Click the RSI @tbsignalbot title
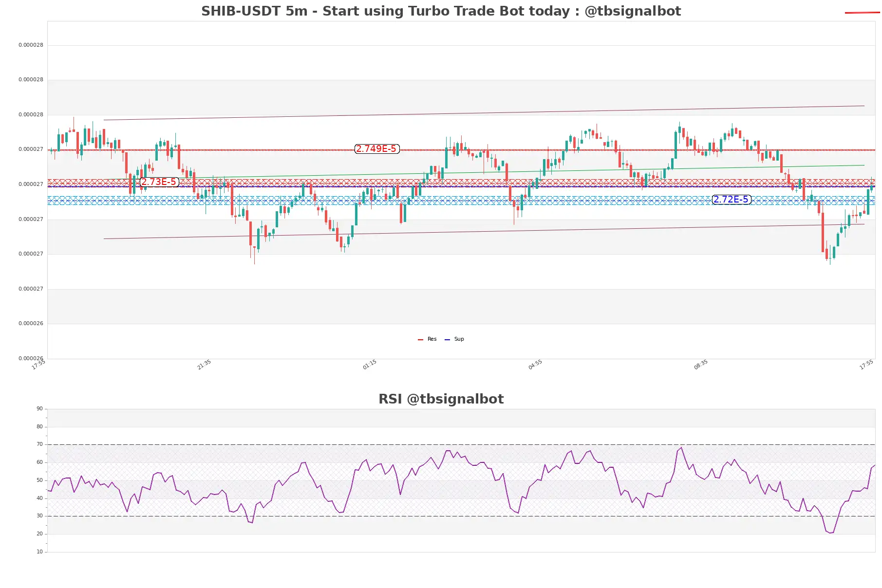Image resolution: width=882 pixels, height=588 pixels. 441,399
